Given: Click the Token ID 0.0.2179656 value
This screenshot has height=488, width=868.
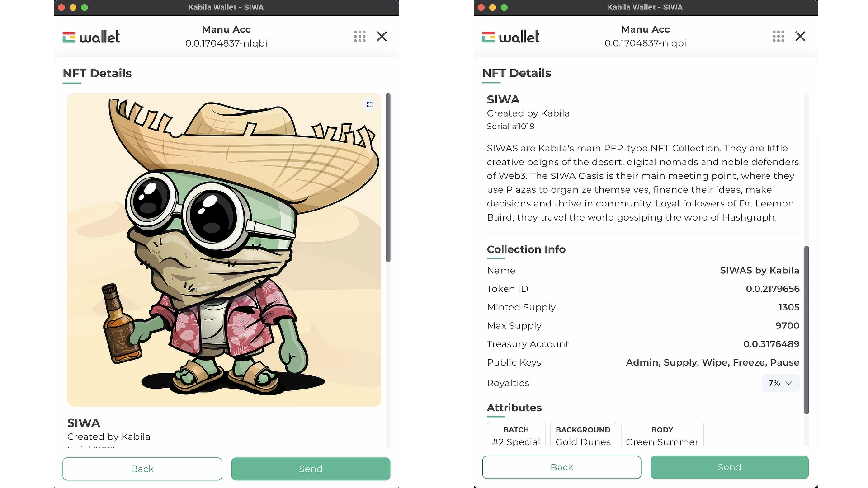Looking at the screenshot, I should pos(772,289).
